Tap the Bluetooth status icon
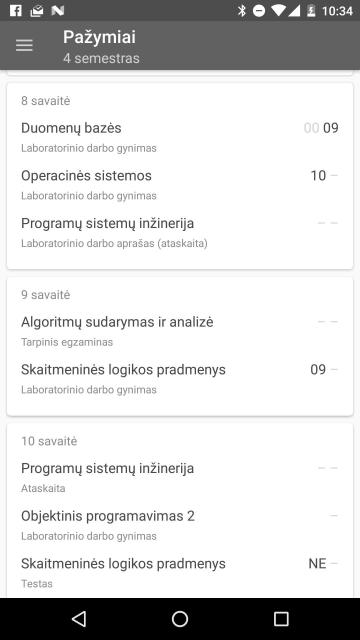 242,11
